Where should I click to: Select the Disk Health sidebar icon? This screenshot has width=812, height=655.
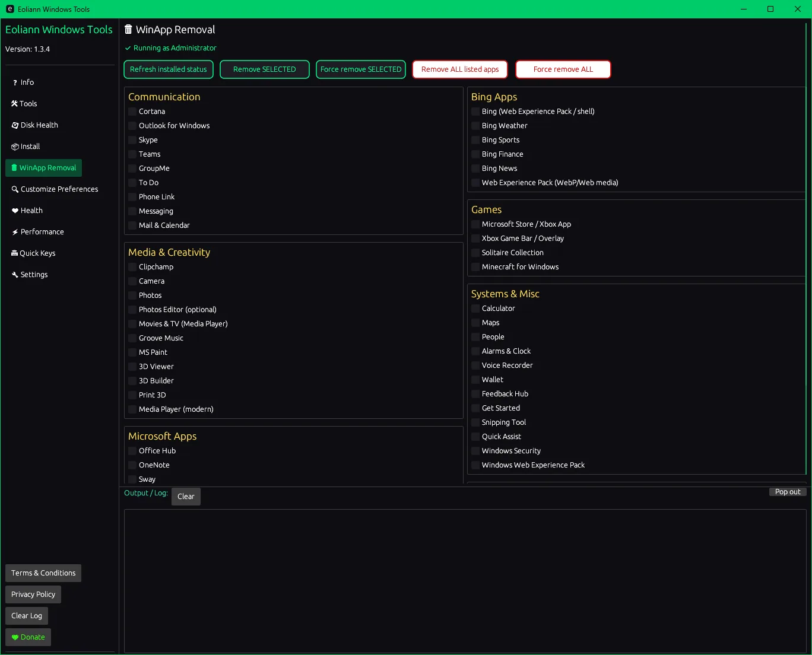click(x=15, y=125)
